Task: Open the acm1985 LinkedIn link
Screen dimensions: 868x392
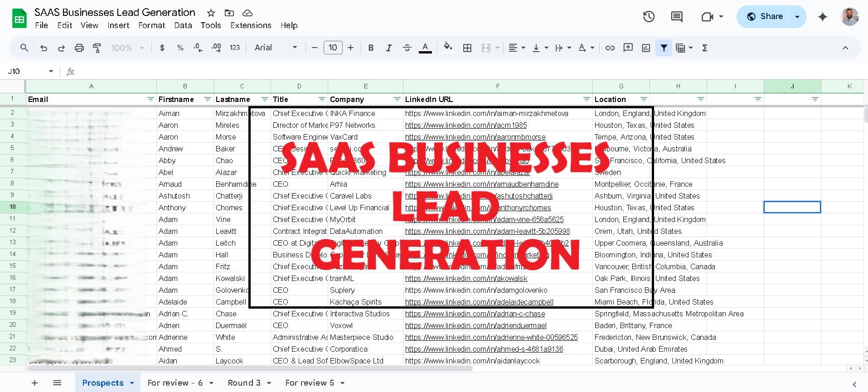Action: click(466, 125)
